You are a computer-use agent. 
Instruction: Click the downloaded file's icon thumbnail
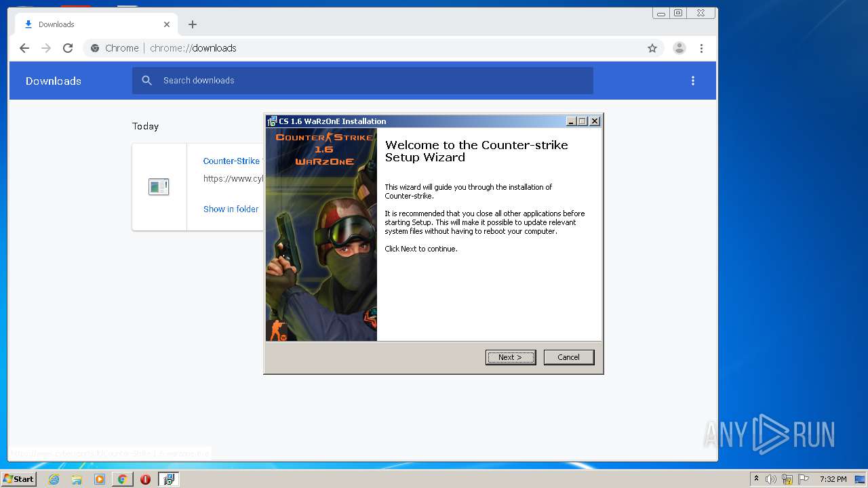[159, 187]
